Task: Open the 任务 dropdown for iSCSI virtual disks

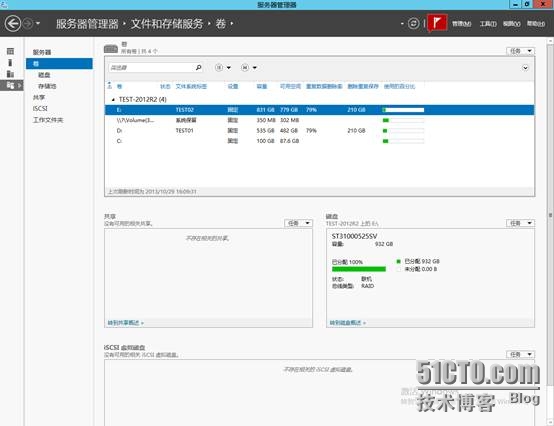Action: [520, 354]
